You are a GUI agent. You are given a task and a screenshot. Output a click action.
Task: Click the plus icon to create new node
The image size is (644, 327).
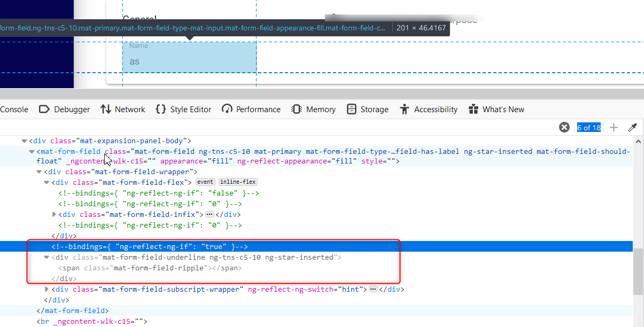614,127
